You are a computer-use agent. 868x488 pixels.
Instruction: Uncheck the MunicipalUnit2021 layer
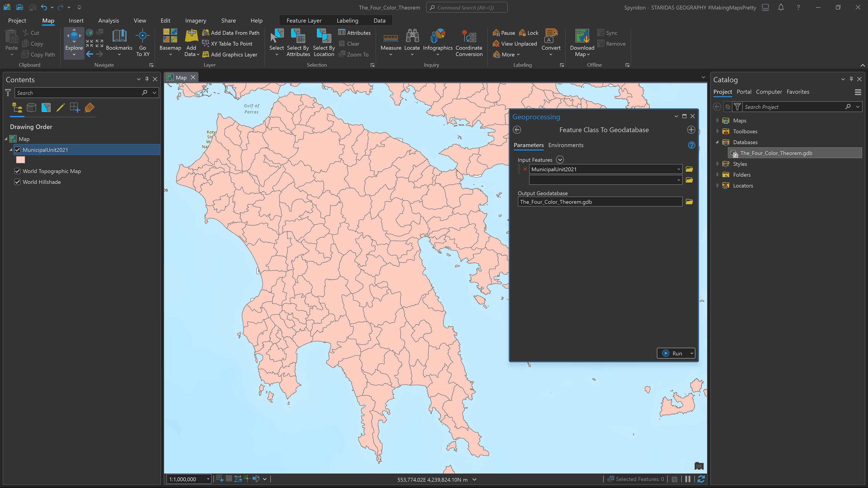(x=18, y=150)
